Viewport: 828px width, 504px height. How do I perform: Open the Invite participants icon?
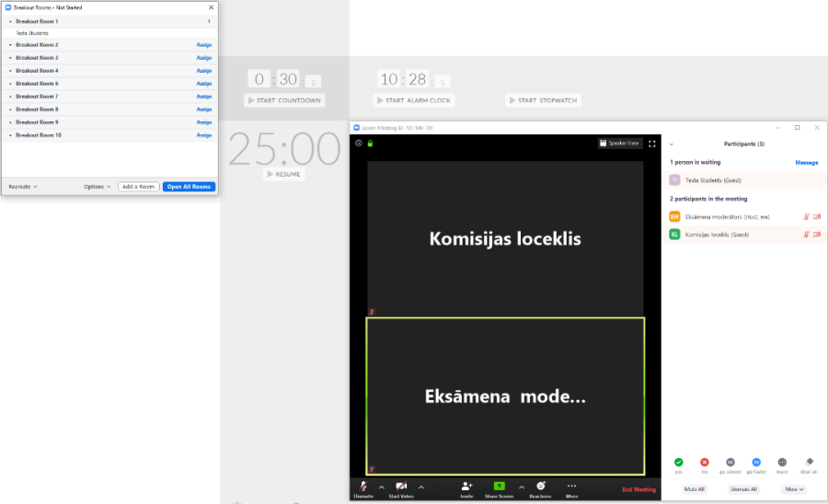(466, 486)
